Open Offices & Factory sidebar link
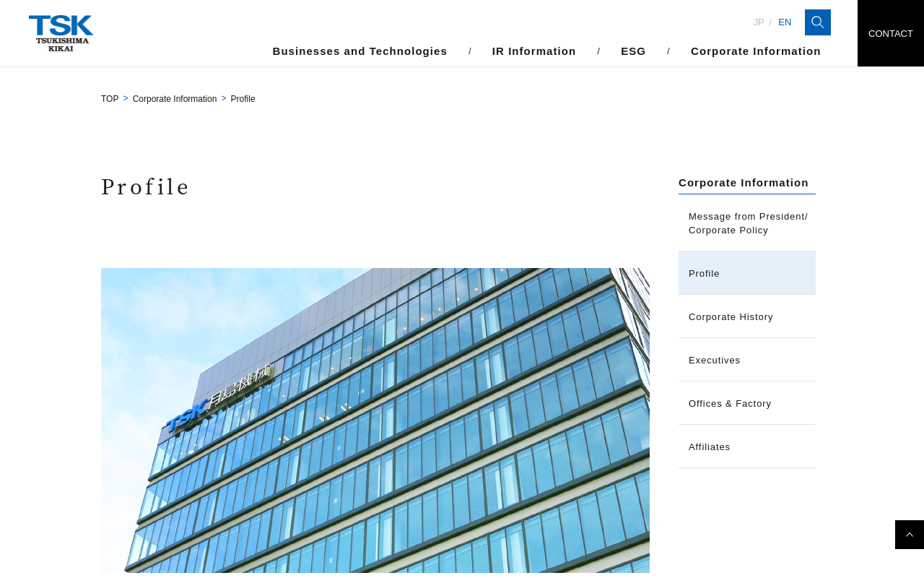The image size is (924, 578). tap(747, 403)
